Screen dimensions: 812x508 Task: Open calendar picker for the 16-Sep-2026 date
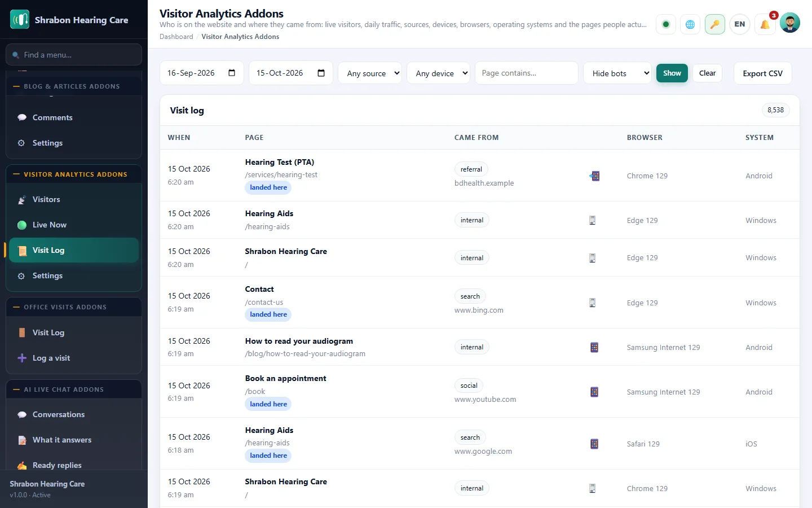tap(232, 73)
